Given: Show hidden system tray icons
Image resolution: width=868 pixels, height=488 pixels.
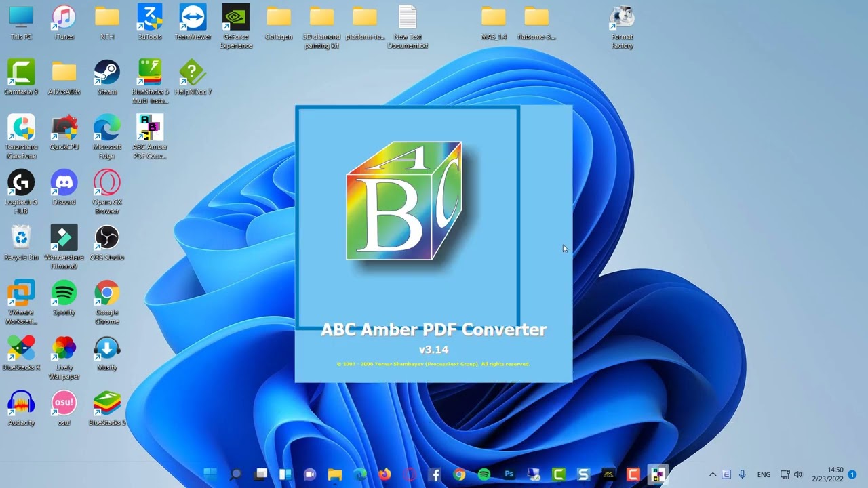Looking at the screenshot, I should (713, 474).
